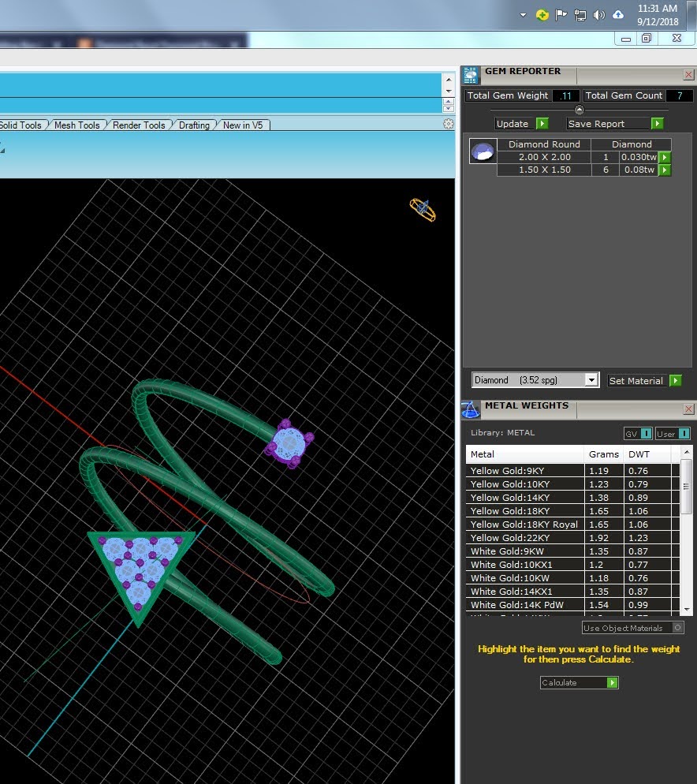The width and height of the screenshot is (697, 784).
Task: Click the Action Center flag tray icon
Action: click(x=561, y=15)
